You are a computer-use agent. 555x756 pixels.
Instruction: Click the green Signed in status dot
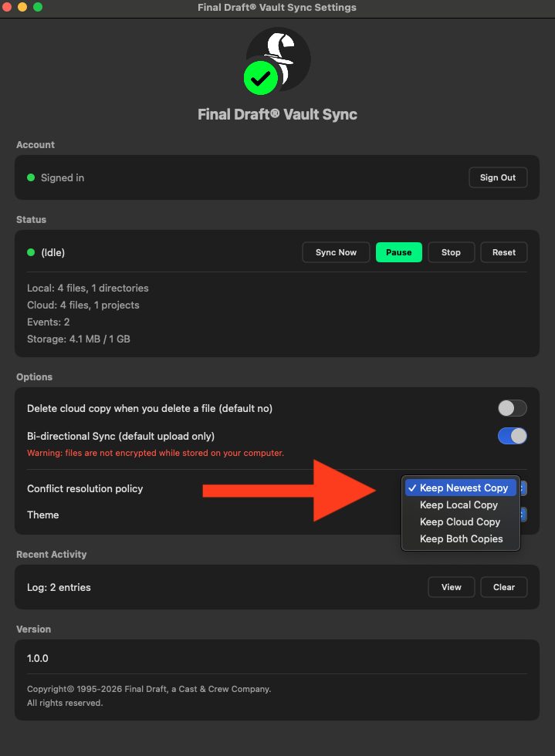click(x=31, y=177)
